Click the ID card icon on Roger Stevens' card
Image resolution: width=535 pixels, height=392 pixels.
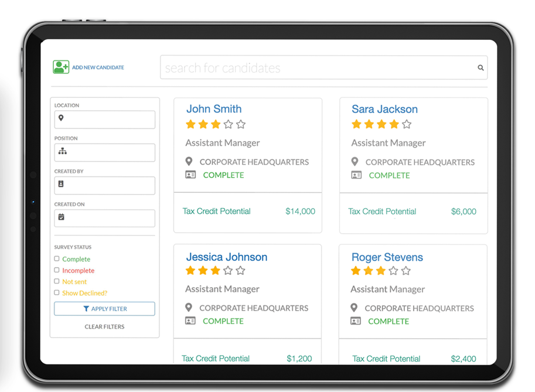click(x=355, y=321)
